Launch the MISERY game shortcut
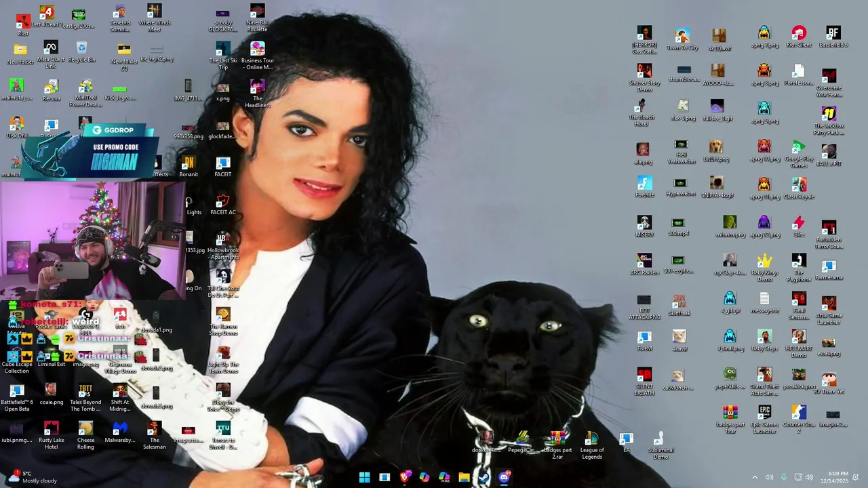Viewport: 868px width, 488px height. tap(644, 226)
